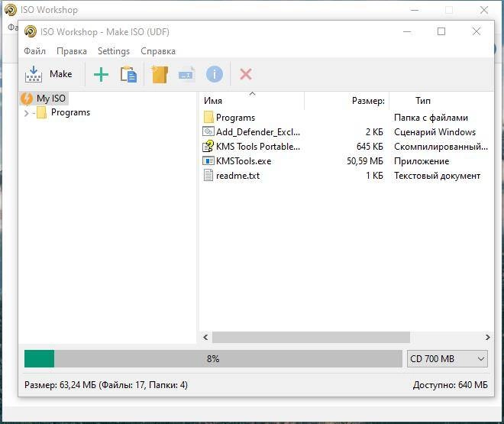Viewport: 504px width, 424px height.
Task: Click the Папка с файлами type cell
Action: pos(431,118)
